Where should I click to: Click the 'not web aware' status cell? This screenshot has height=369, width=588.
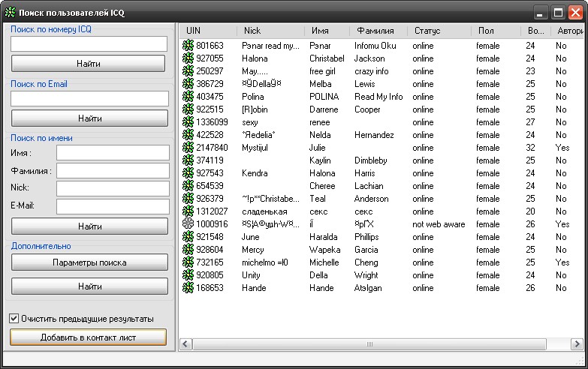coord(439,224)
